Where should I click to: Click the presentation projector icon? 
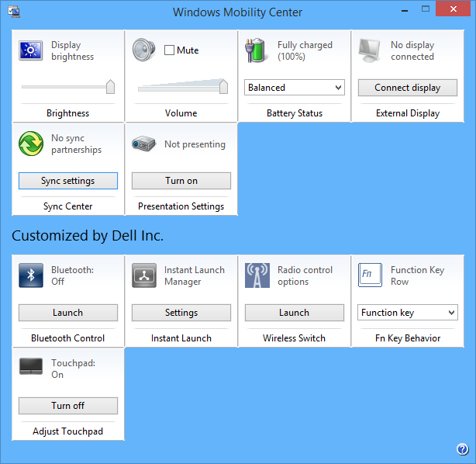pos(144,144)
